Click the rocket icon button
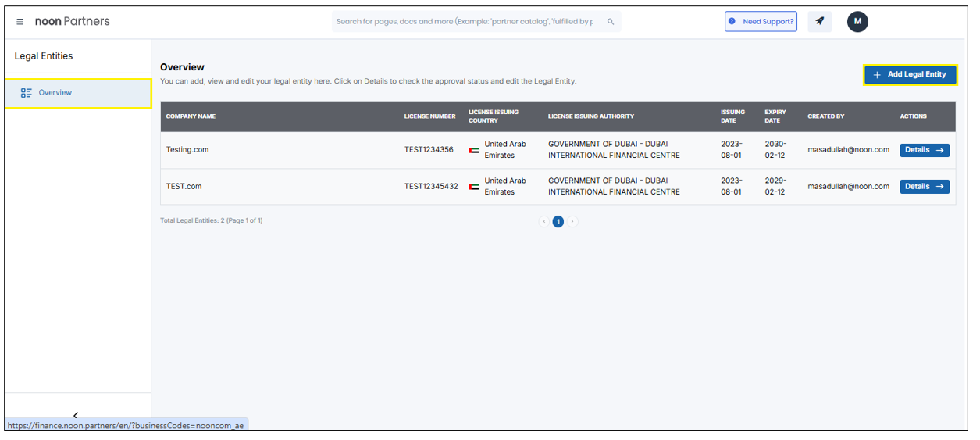 [x=820, y=21]
